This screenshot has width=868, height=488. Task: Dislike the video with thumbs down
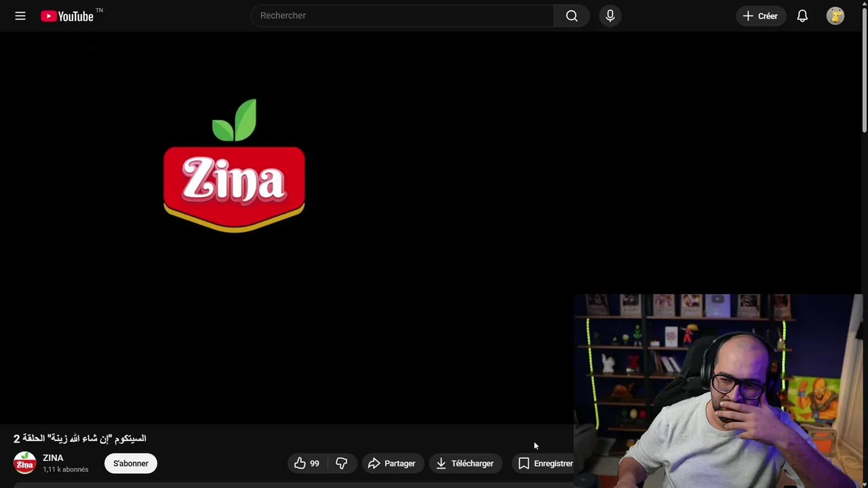click(x=342, y=464)
